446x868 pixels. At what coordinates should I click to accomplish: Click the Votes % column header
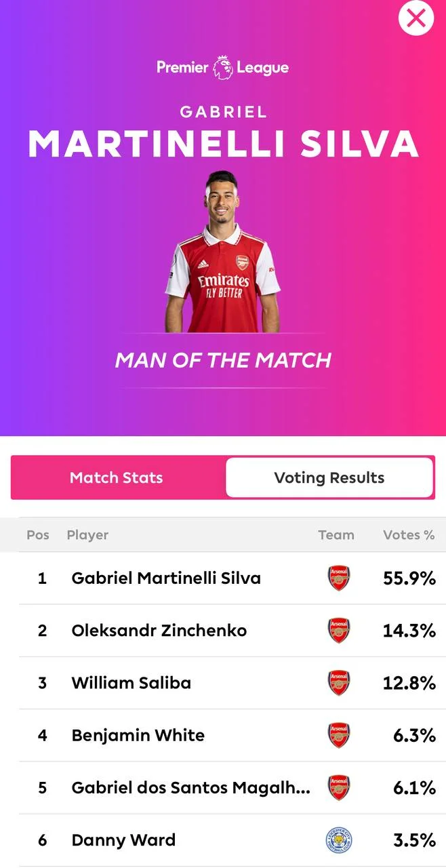pos(409,535)
